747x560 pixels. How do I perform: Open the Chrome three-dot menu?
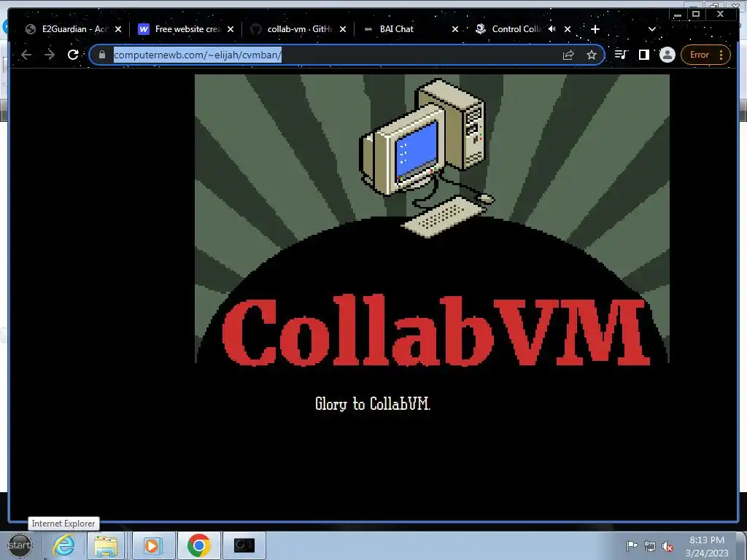[x=721, y=55]
